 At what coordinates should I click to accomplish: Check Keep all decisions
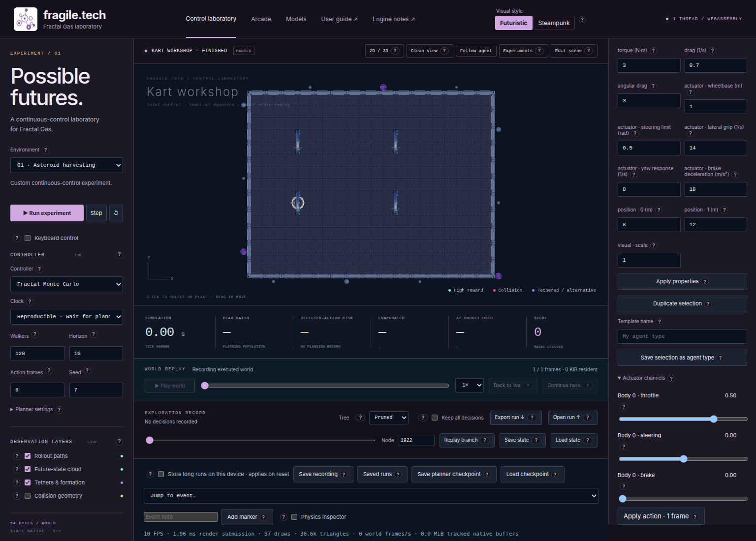click(435, 418)
